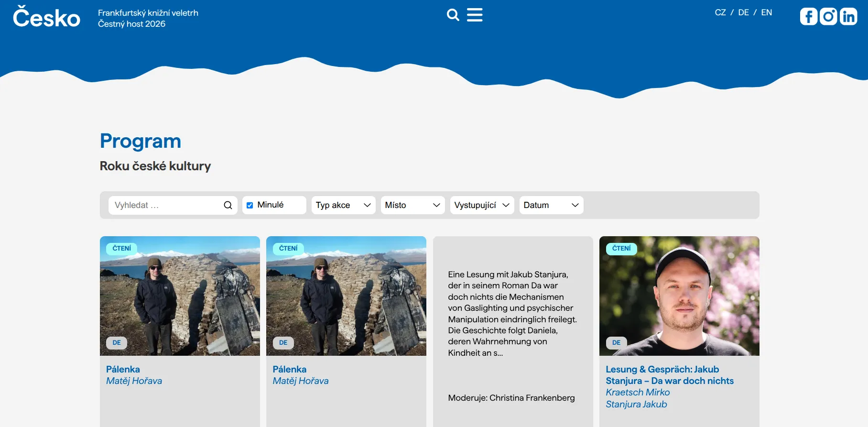The height and width of the screenshot is (427, 868).
Task: Expand the Vystupující dropdown
Action: coord(482,205)
